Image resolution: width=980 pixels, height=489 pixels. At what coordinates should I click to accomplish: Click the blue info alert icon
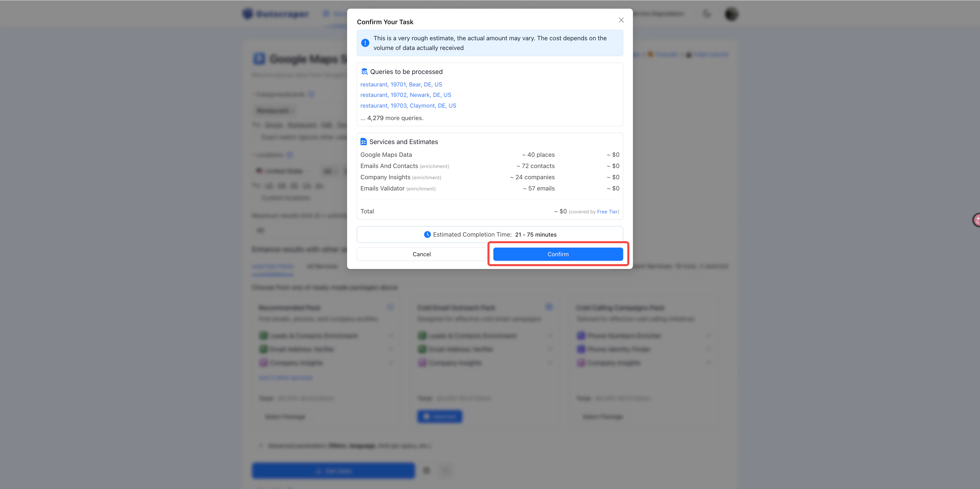[x=365, y=43]
